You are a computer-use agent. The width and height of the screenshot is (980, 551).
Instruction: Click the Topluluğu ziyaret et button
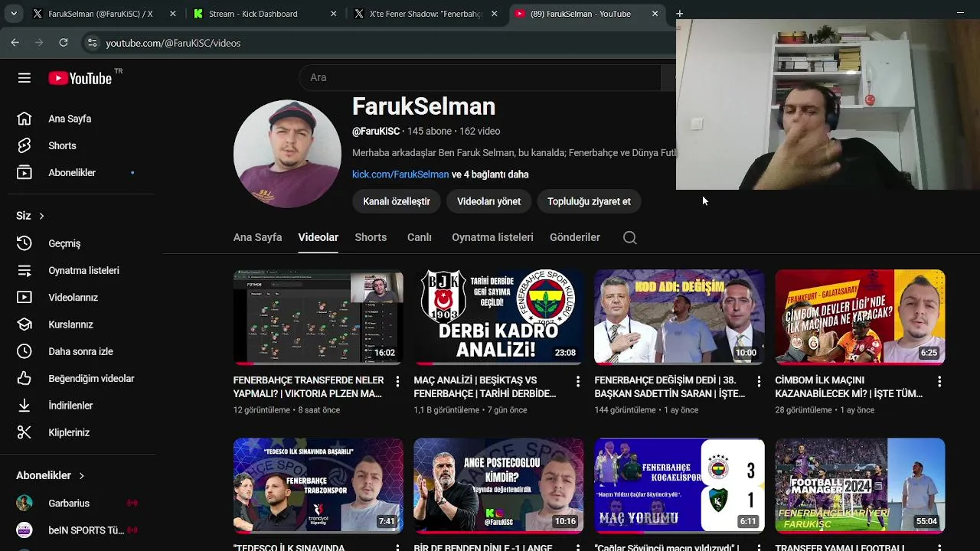[589, 201]
